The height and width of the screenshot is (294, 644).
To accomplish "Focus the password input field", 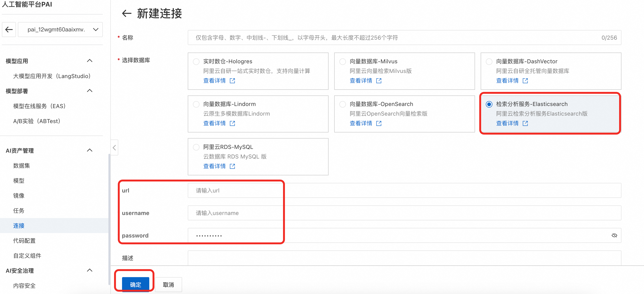I will [x=405, y=236].
